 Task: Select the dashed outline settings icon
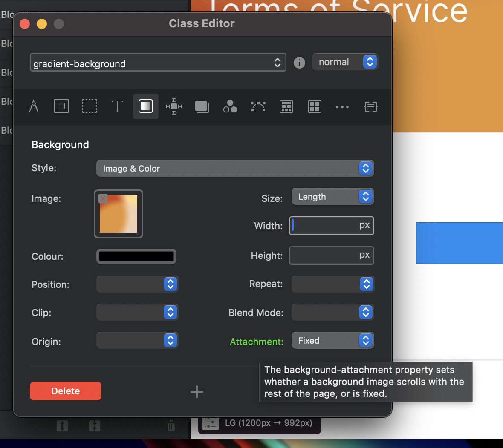click(x=89, y=106)
